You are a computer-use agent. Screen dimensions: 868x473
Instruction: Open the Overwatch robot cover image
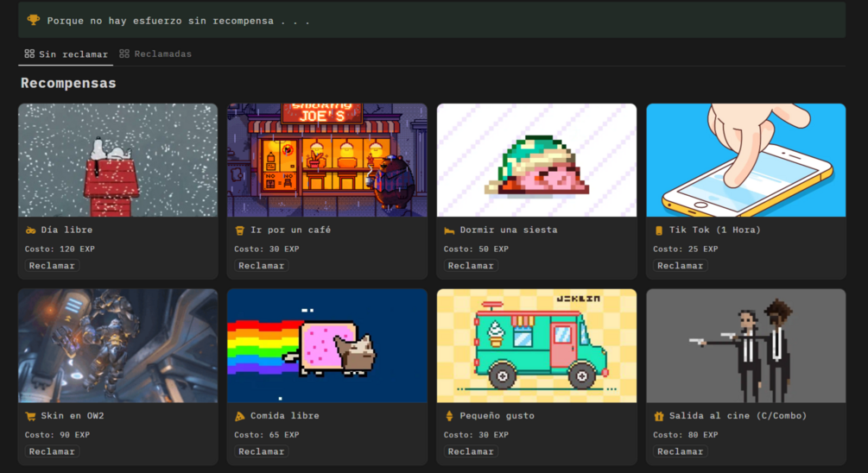pyautogui.click(x=118, y=346)
